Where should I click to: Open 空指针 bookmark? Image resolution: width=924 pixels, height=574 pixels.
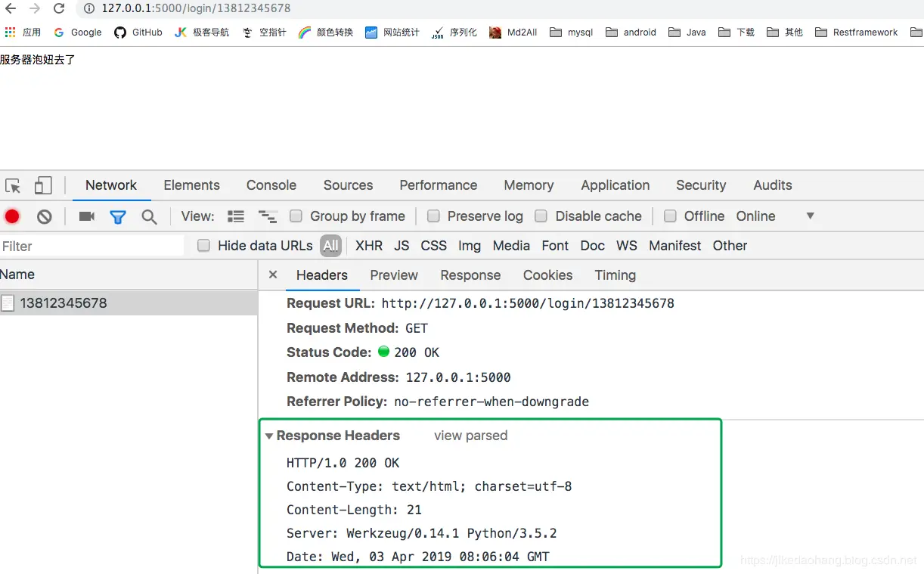pos(264,33)
